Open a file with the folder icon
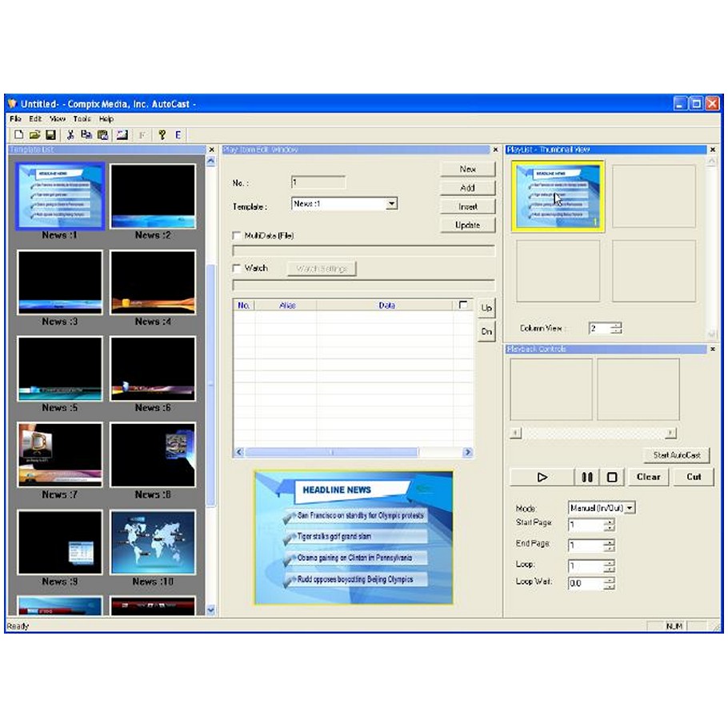Image resolution: width=728 pixels, height=728 pixels. pos(35,135)
